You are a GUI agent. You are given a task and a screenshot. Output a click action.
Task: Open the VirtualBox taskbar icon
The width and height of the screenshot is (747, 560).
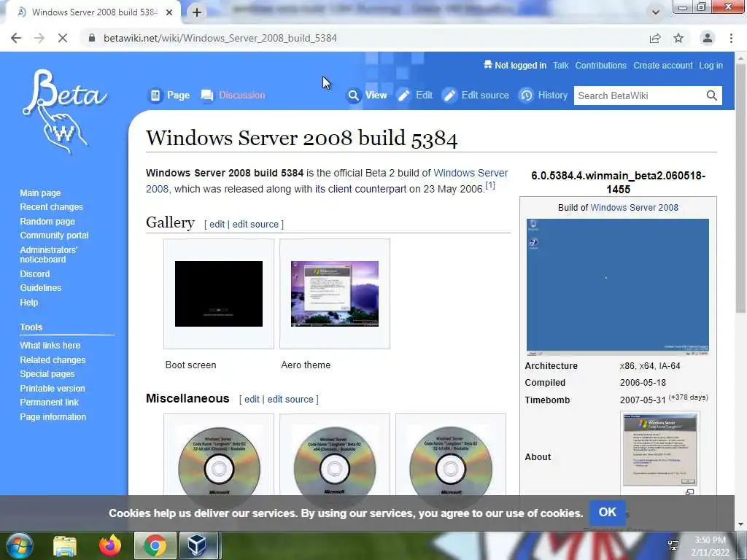[x=197, y=545]
